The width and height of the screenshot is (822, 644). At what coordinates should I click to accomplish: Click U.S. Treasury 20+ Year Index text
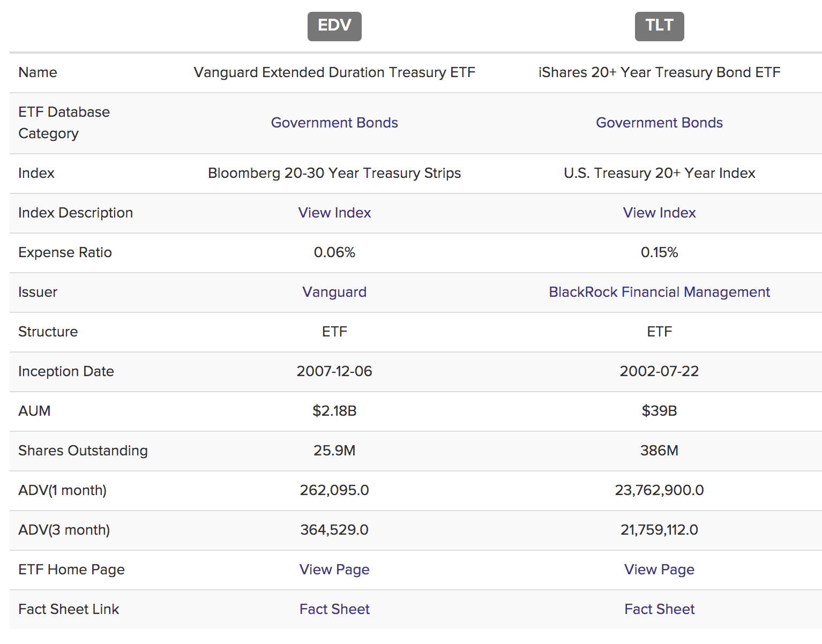point(659,173)
